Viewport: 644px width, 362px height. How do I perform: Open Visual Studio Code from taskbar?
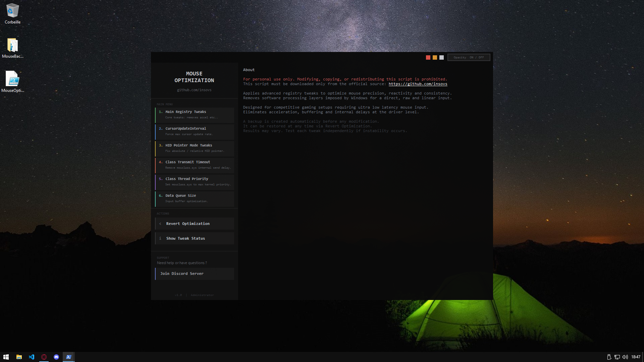pos(32,357)
